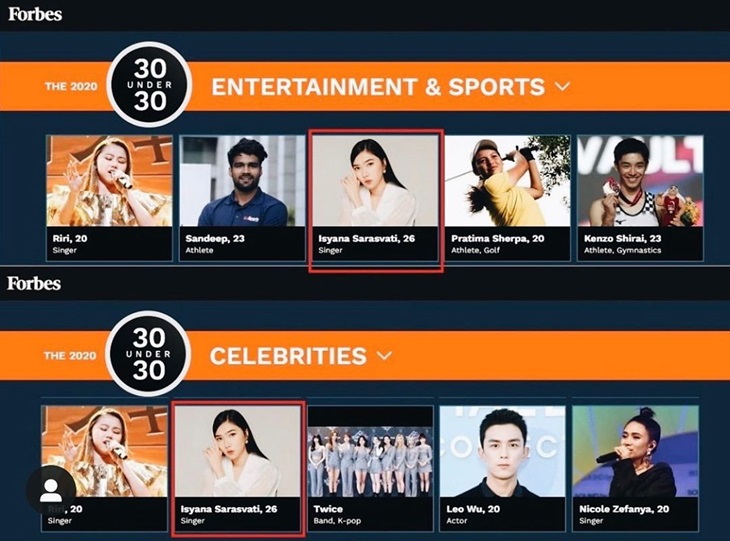
Task: Tap the round profile avatar icon
Action: [x=51, y=490]
